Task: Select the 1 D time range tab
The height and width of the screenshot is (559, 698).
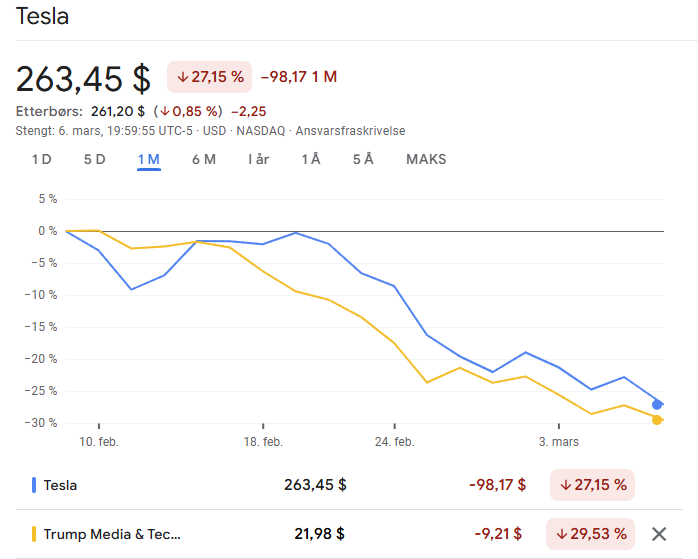Action: [41, 159]
